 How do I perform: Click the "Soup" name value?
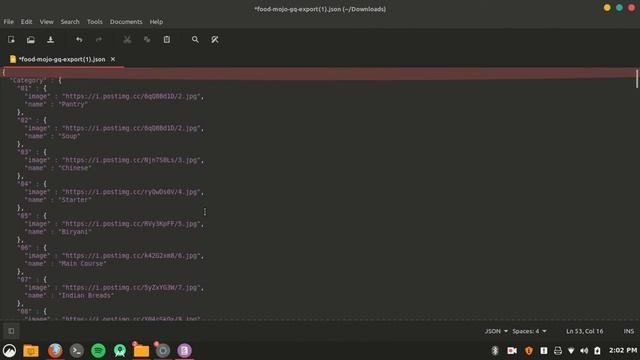pos(69,136)
